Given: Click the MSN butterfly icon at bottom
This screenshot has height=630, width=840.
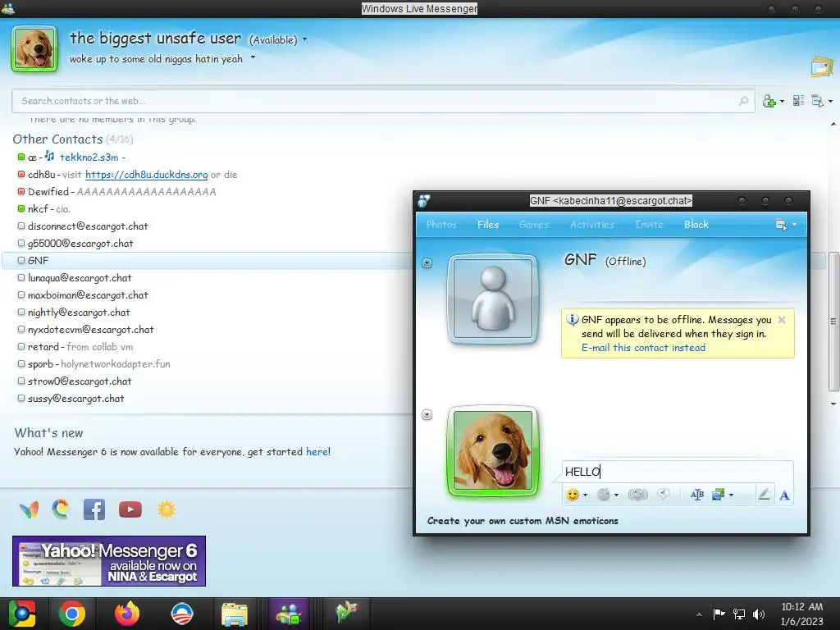Looking at the screenshot, I should pos(29,509).
